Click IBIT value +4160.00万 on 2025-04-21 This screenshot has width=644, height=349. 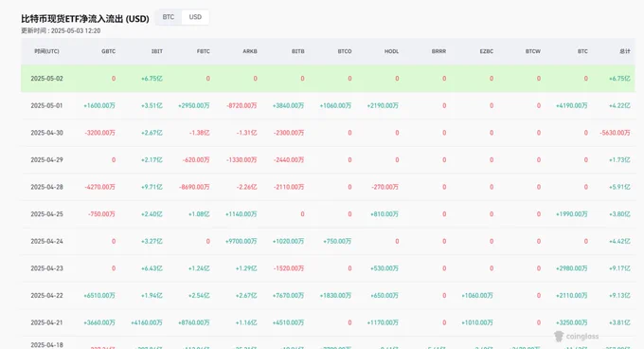[x=147, y=322]
